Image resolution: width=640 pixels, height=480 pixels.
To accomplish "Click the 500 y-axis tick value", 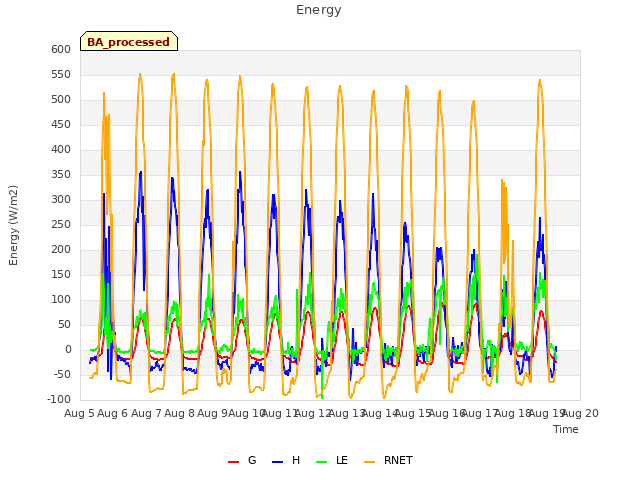I will pyautogui.click(x=61, y=100).
